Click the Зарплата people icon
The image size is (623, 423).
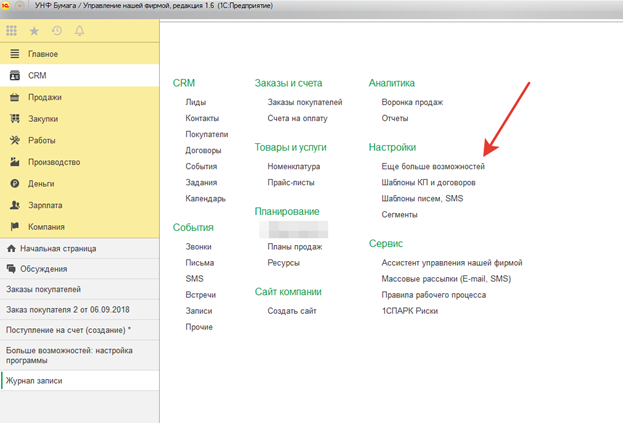[x=15, y=205]
